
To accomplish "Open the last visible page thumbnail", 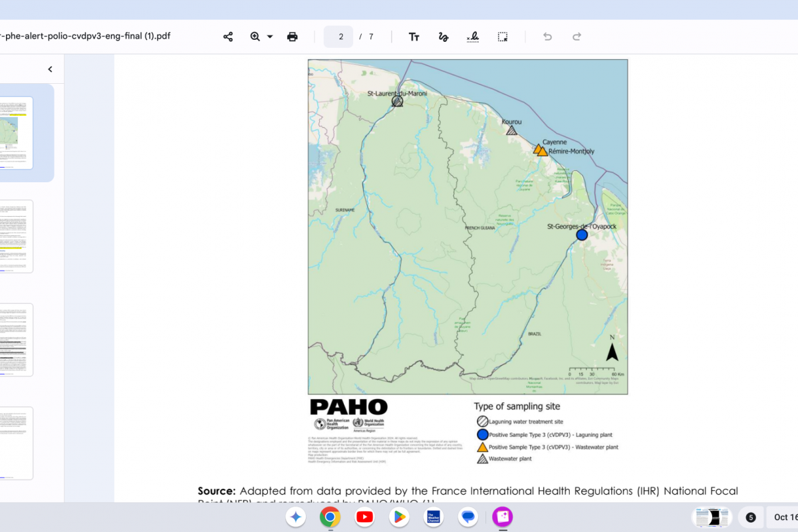I will point(16,443).
